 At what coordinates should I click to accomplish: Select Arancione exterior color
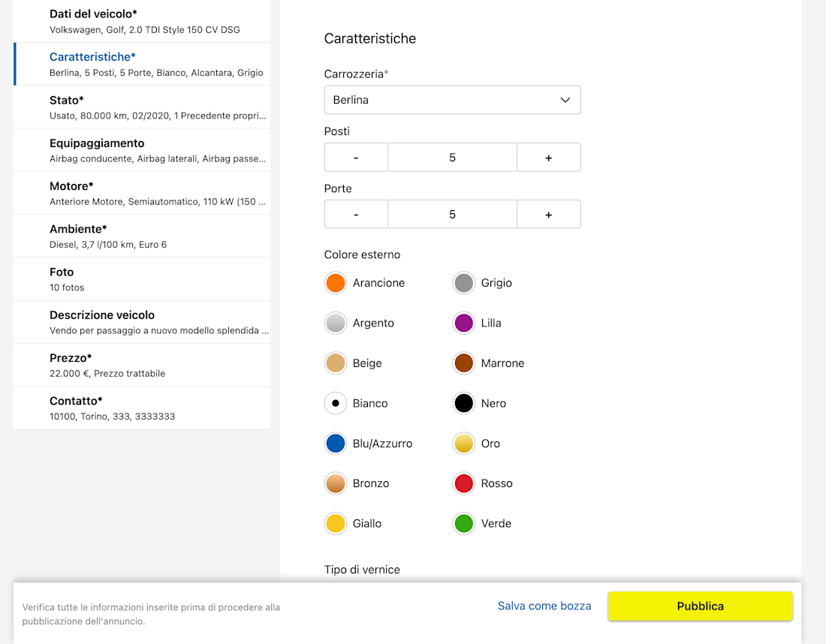tap(336, 283)
